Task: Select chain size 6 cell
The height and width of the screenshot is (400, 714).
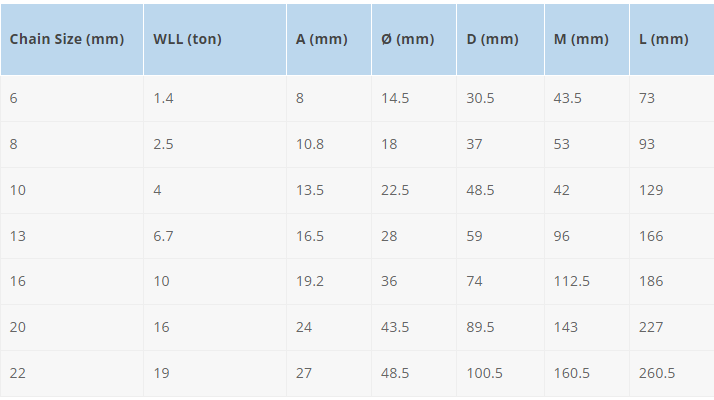Action: 71,98
